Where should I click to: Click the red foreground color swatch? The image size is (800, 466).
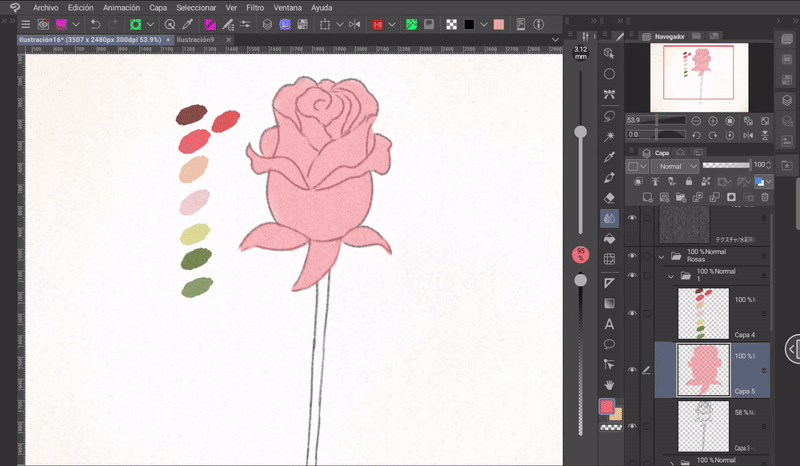[x=606, y=406]
